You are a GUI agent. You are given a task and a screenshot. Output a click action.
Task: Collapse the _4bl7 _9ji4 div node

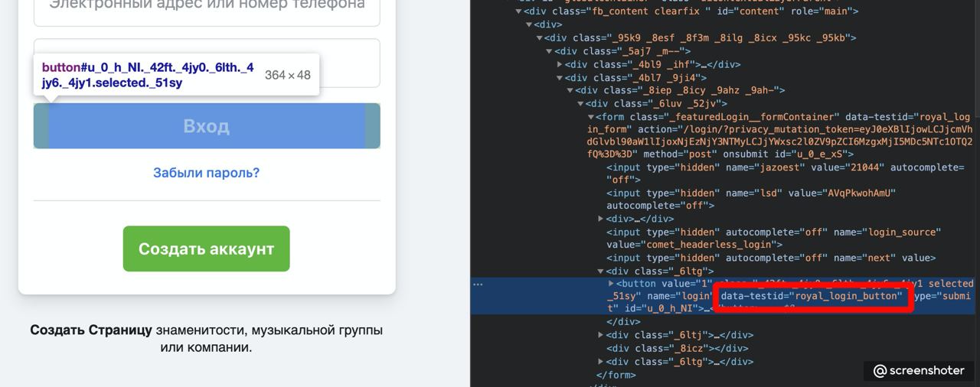point(560,77)
